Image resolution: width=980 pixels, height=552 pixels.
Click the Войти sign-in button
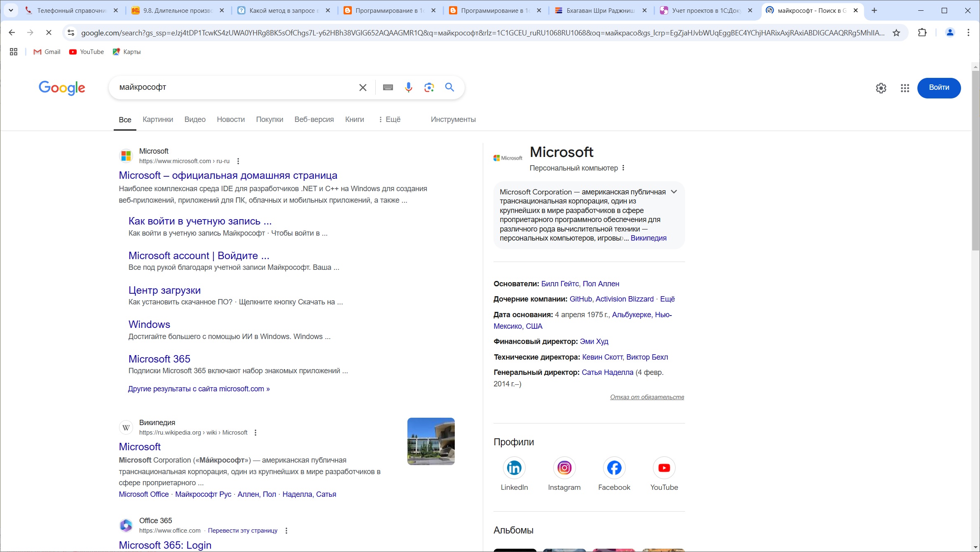(x=939, y=88)
